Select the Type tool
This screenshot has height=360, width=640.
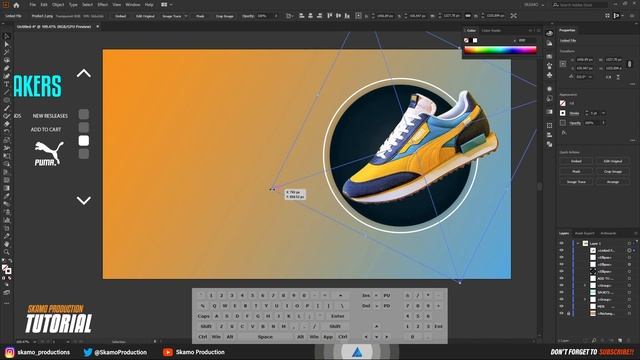pos(7,84)
